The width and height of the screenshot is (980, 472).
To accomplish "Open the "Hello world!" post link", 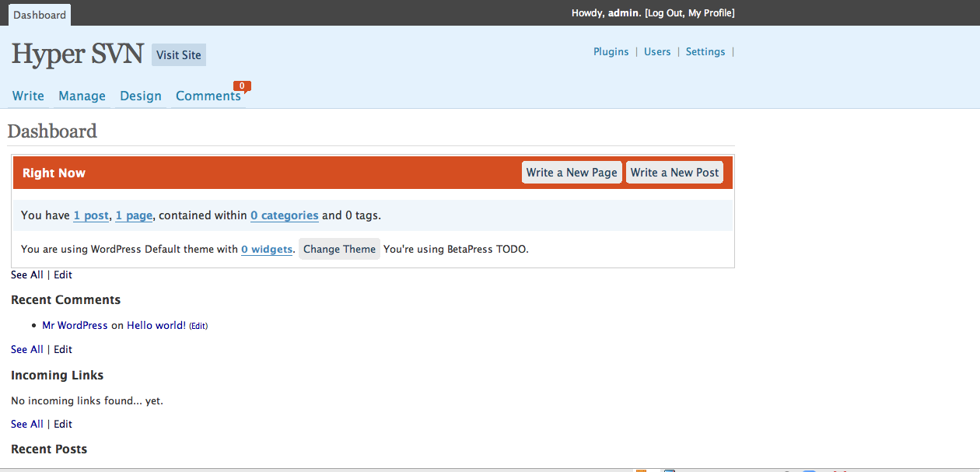I will click(x=156, y=325).
